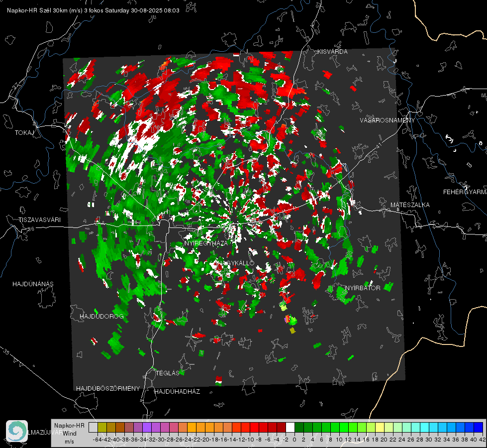Screen dimensions: 487x448
Task: Click the HAJDÚBÖSZÖRMÉNY town label
Action: [x=108, y=389]
